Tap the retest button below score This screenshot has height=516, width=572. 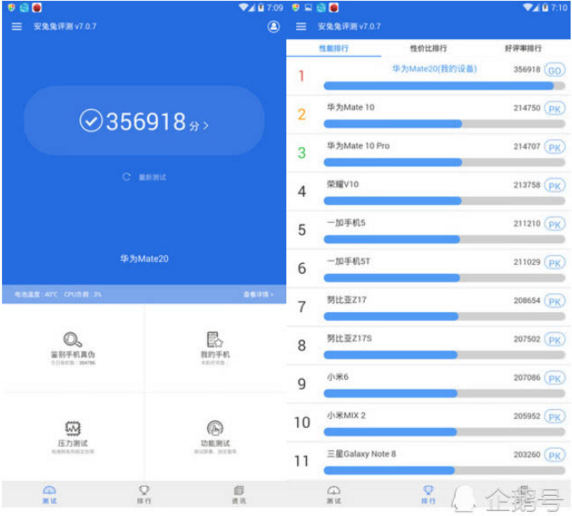click(x=144, y=177)
